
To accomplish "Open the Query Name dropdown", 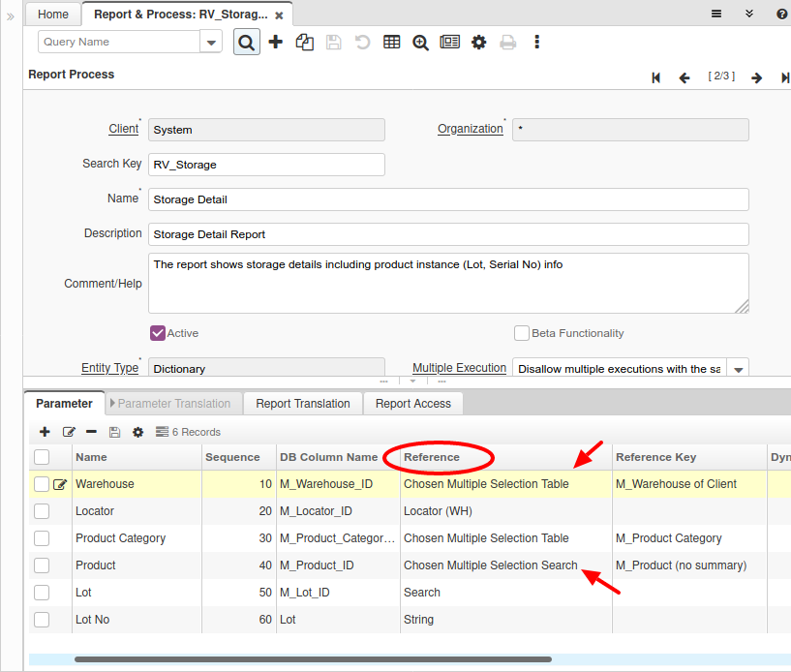I will [x=211, y=42].
